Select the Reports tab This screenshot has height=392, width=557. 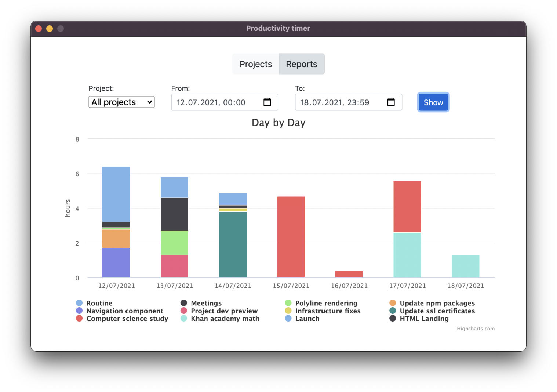301,64
